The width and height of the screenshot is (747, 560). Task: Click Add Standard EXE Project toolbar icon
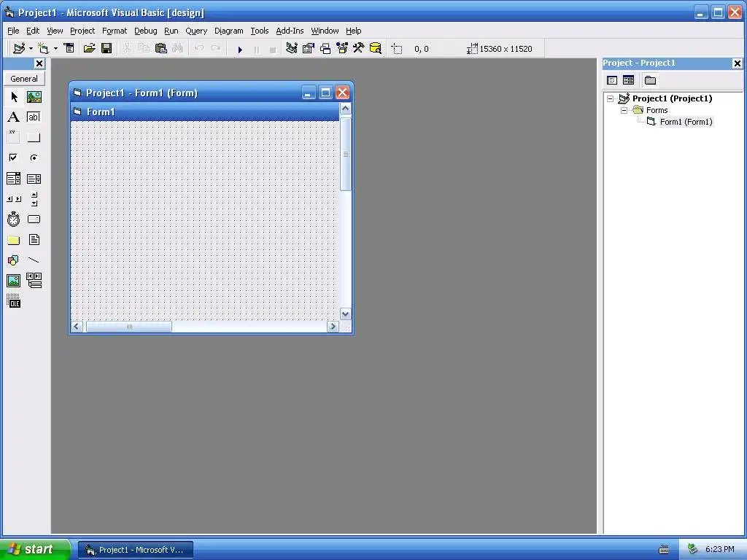[x=19, y=49]
